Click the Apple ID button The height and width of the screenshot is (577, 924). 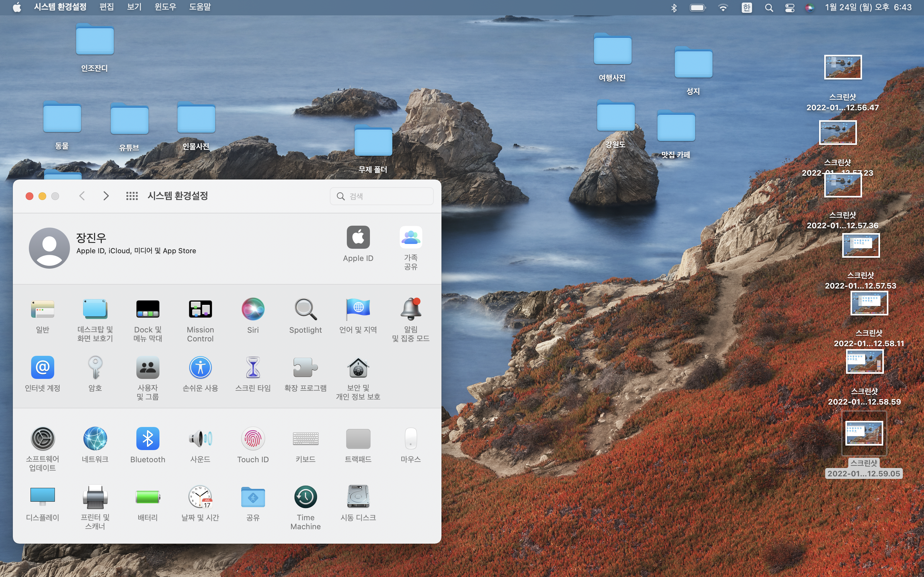[x=358, y=238]
